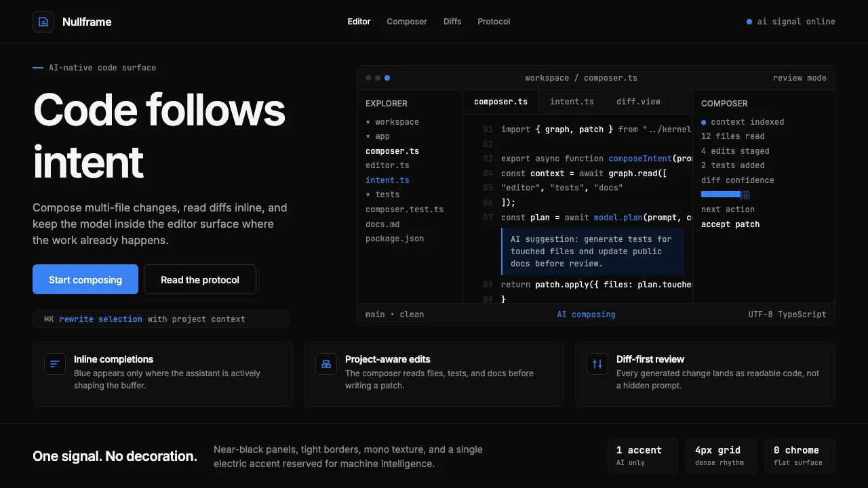Click the ⌘K rewrite selection hint bar
This screenshot has width=868, height=488.
[161, 319]
